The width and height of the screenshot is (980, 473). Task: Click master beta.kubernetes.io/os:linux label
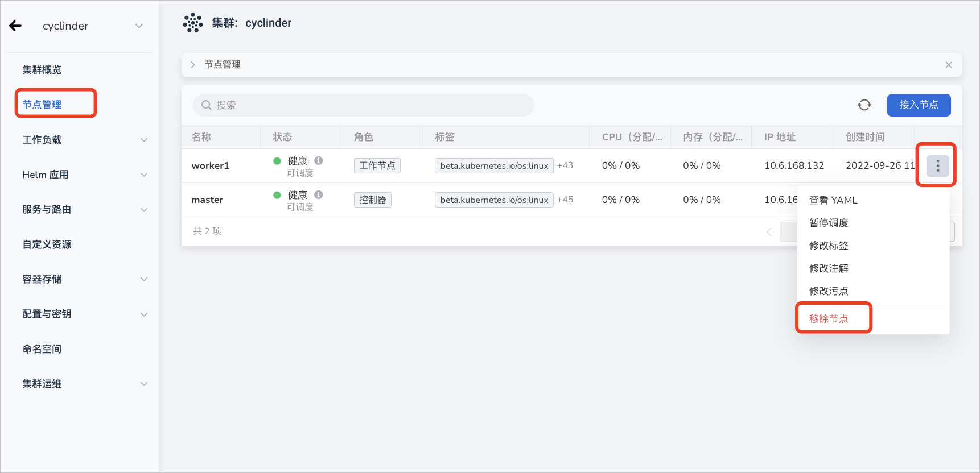[x=494, y=200]
